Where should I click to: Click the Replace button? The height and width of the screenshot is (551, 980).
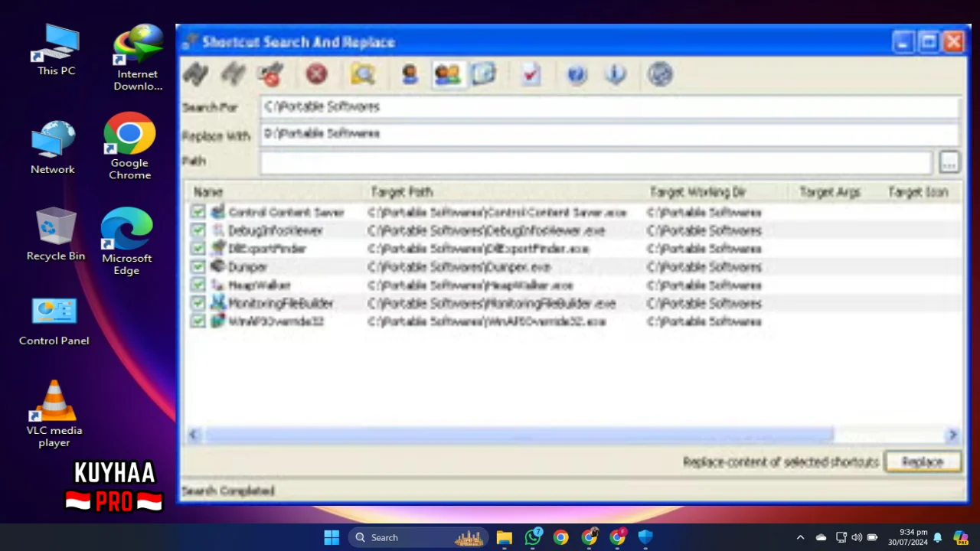pos(923,462)
